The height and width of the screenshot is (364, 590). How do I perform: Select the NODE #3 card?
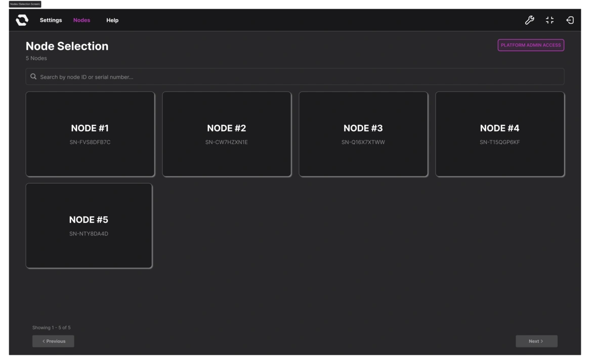(363, 134)
